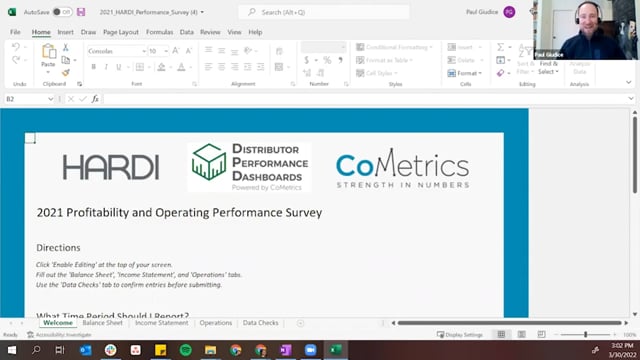The image size is (640, 360).
Task: Click the Fill Color bucket
Action: [162, 67]
